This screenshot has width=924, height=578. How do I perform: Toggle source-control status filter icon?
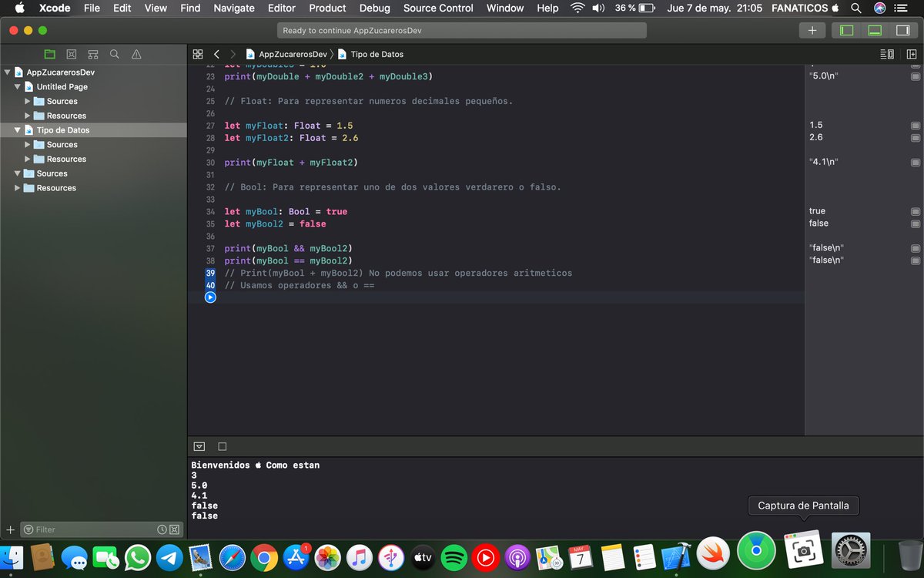(x=174, y=529)
